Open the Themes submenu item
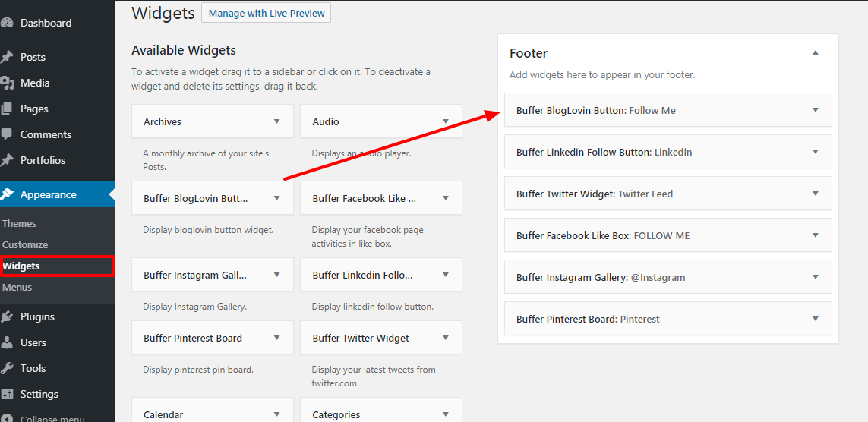The width and height of the screenshot is (868, 422). point(20,223)
